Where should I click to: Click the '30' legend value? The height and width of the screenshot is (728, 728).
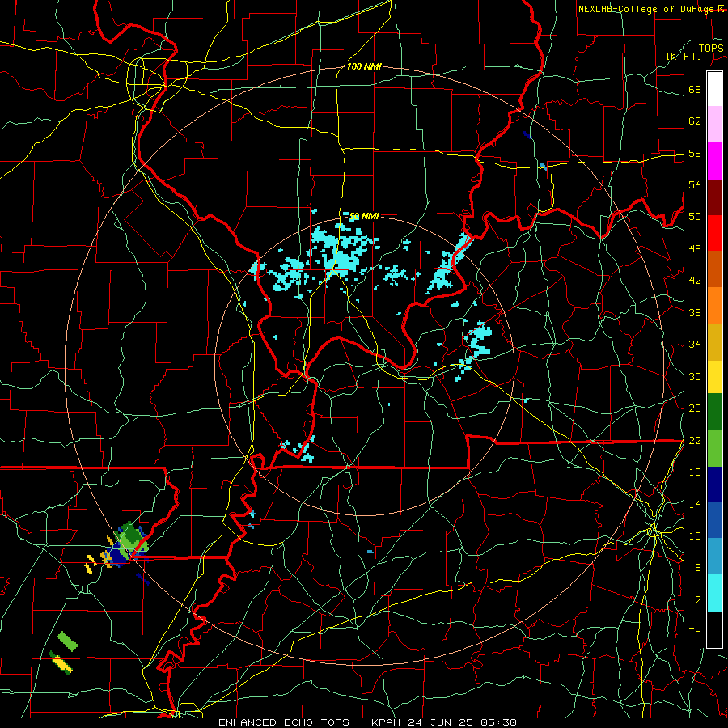pyautogui.click(x=695, y=376)
